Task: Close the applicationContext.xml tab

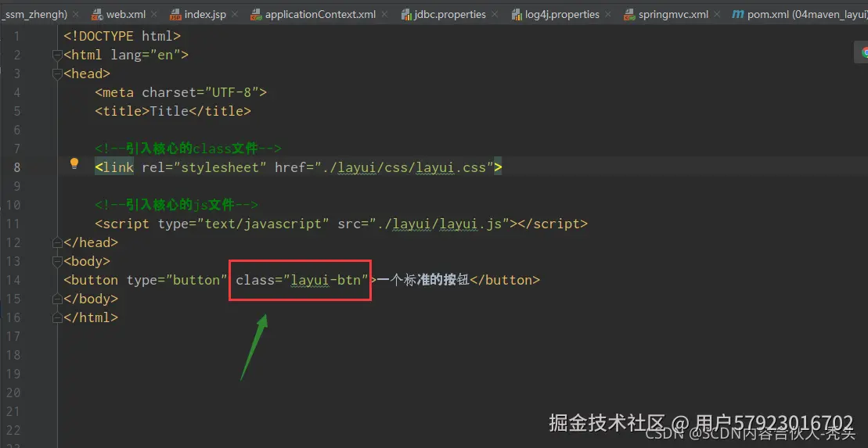Action: tap(385, 14)
